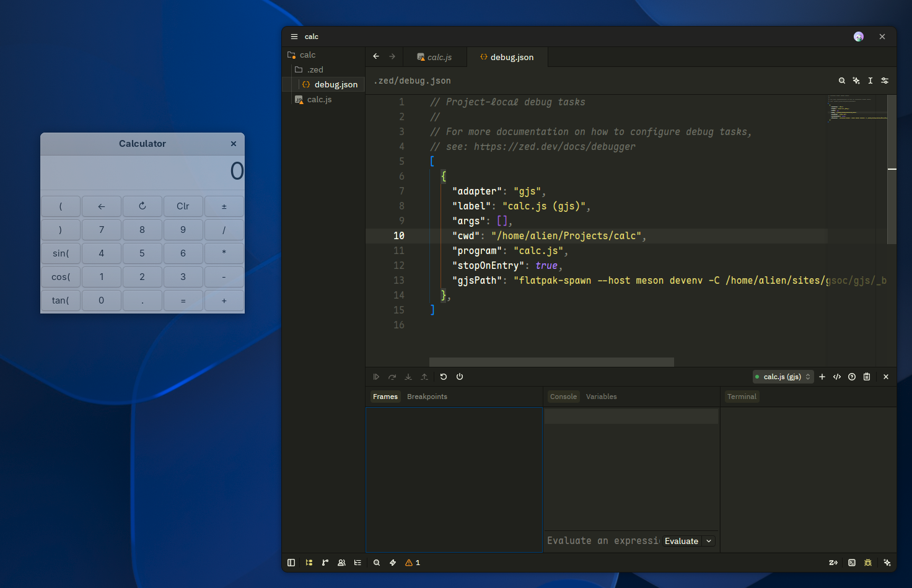Click the plus-minus sign button in Calculator
912x588 pixels.
tap(224, 206)
